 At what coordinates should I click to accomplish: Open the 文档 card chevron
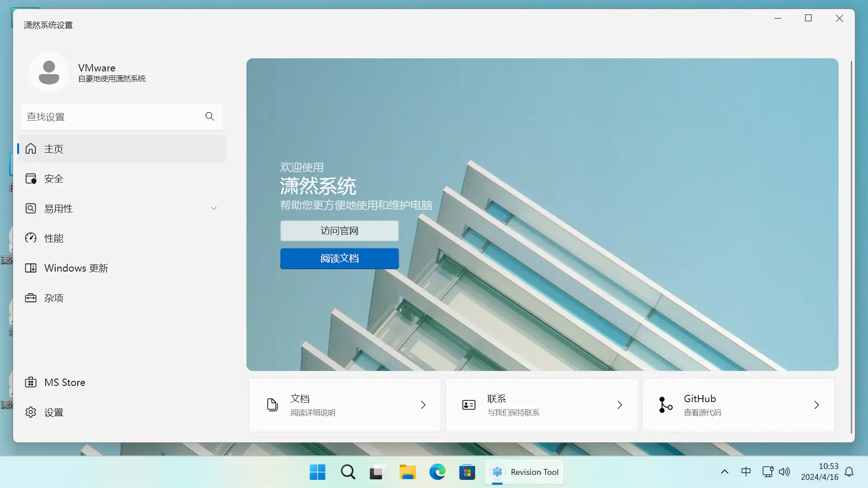(x=423, y=405)
